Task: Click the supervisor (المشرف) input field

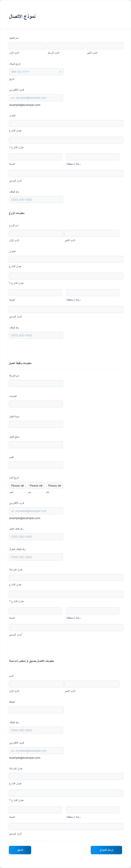Action: click(36, 404)
